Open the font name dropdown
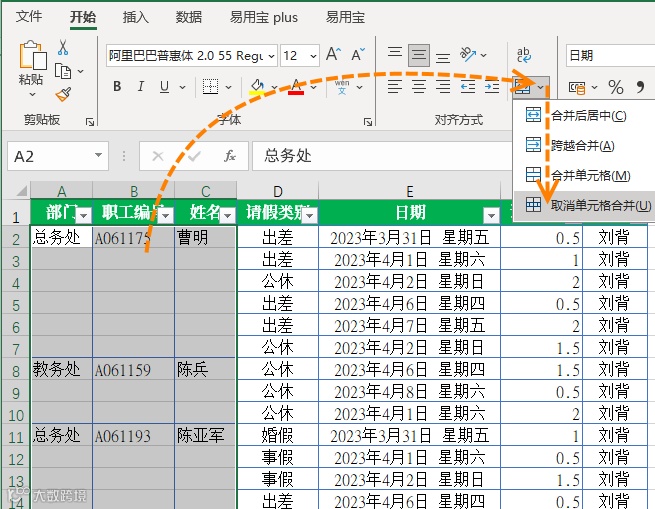655x509 pixels. click(x=272, y=56)
